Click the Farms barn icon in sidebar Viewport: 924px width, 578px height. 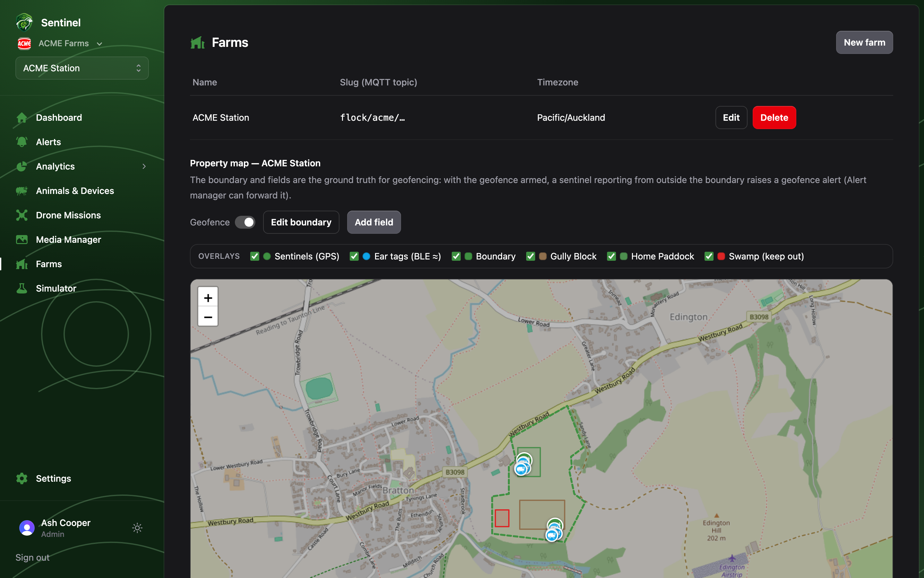[22, 264]
